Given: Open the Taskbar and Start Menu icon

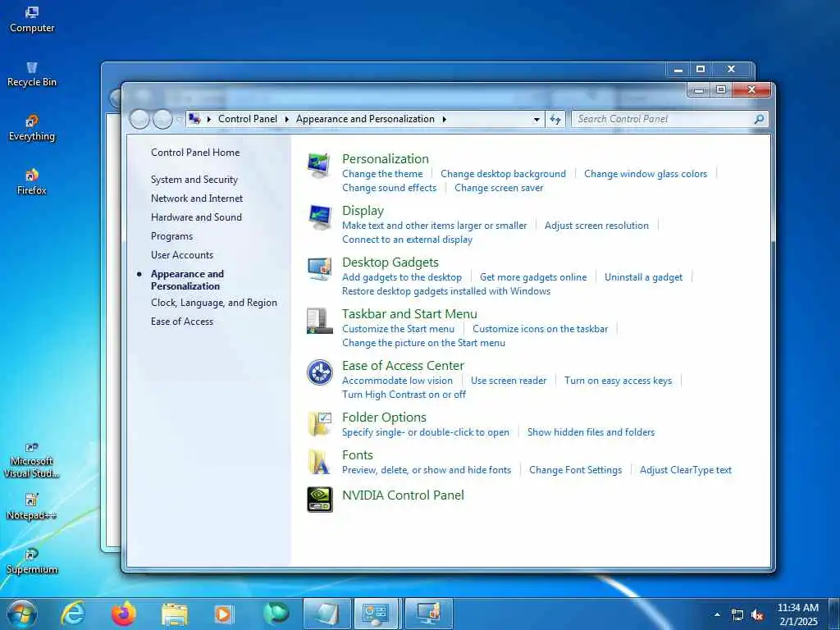Looking at the screenshot, I should 319,321.
